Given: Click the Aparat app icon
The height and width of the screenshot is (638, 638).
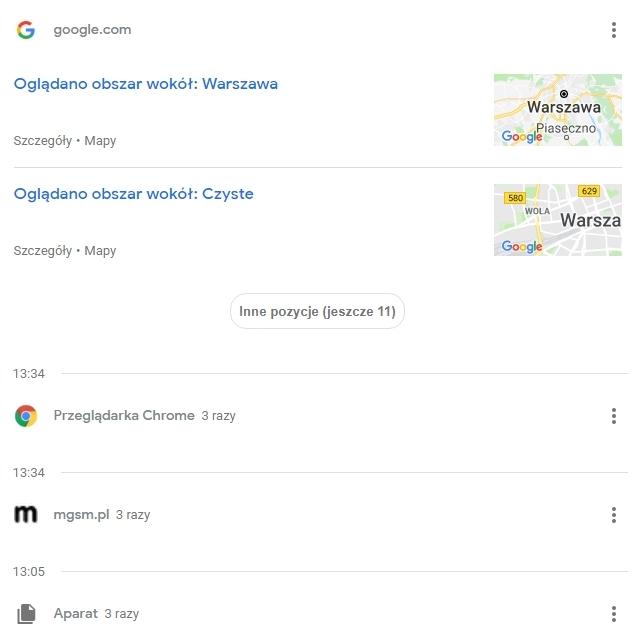Looking at the screenshot, I should (x=26, y=614).
